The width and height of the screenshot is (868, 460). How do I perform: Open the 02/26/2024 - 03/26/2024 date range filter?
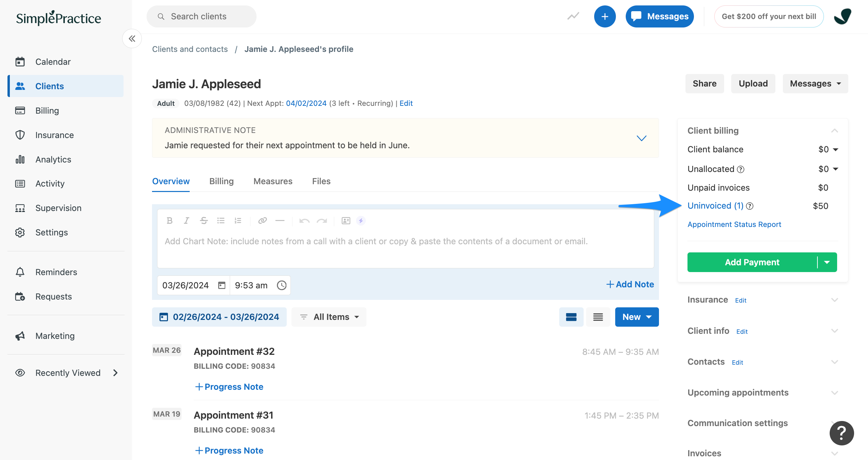(219, 317)
